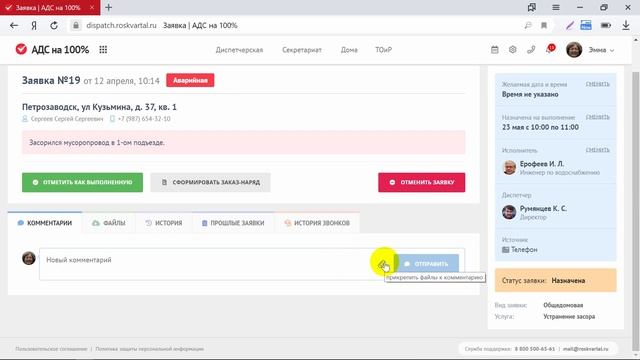The width and height of the screenshot is (640, 360).
Task: Edit Назначена на выполнение time link
Action: 598,117
